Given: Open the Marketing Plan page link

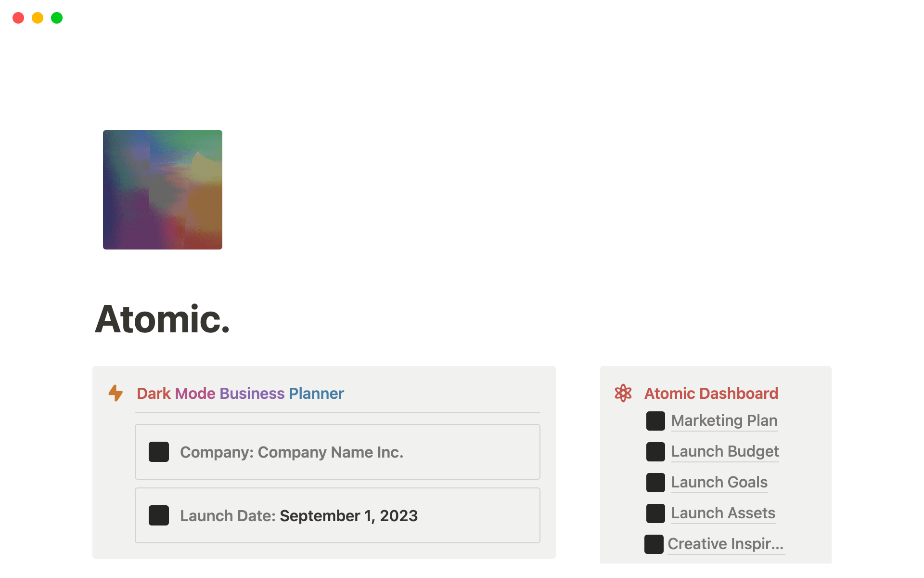Looking at the screenshot, I should coord(724,420).
